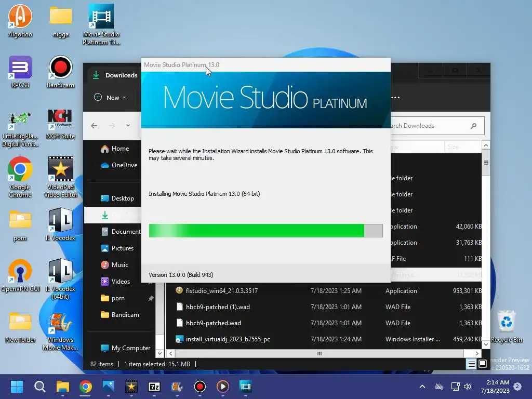532x399 pixels.
Task: Open notifications badge in the tray
Action: (x=517, y=386)
